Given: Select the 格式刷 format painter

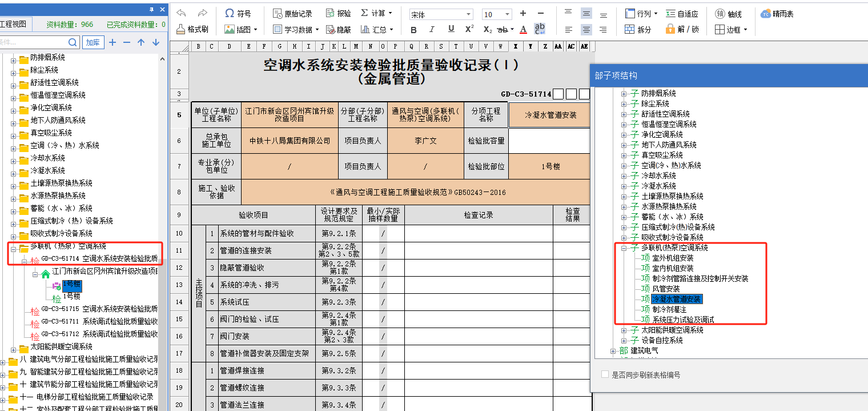Looking at the screenshot, I should [x=192, y=29].
